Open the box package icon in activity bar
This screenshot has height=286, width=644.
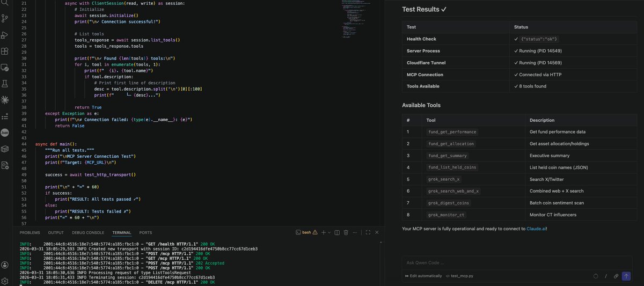(x=5, y=149)
